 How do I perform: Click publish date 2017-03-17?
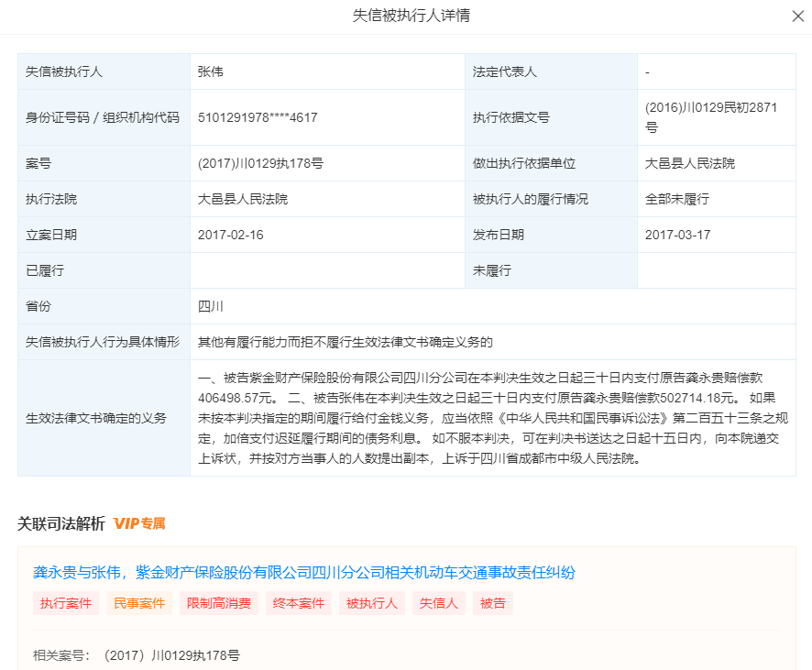pos(677,235)
